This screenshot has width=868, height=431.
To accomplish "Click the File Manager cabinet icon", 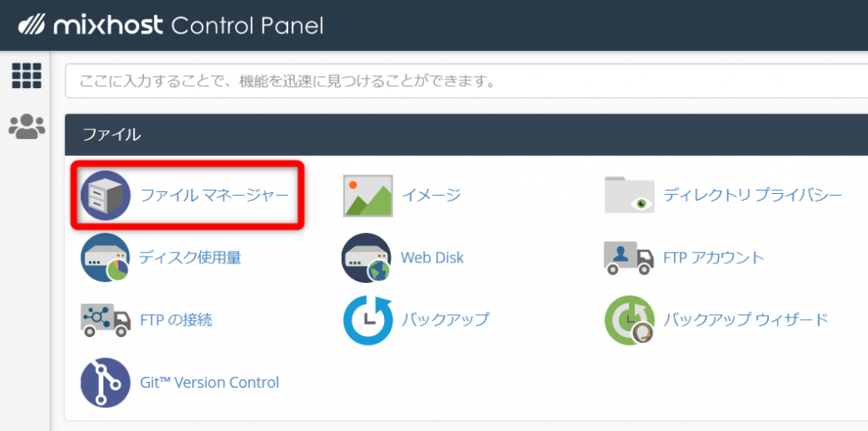I will pyautogui.click(x=105, y=196).
